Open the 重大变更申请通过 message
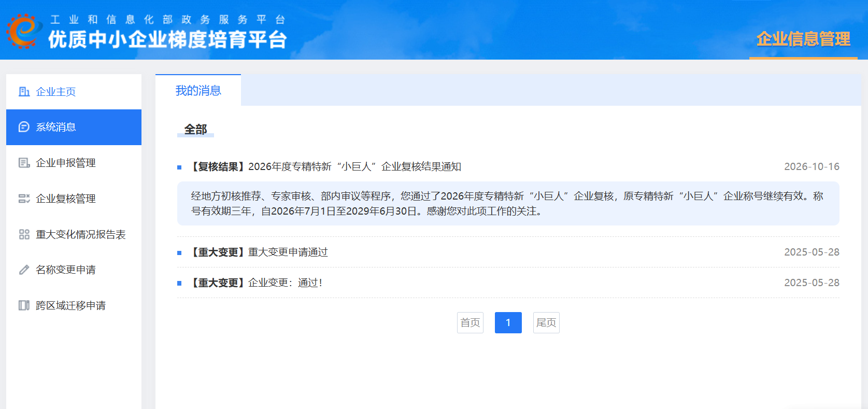The width and height of the screenshot is (868, 409). 258,252
